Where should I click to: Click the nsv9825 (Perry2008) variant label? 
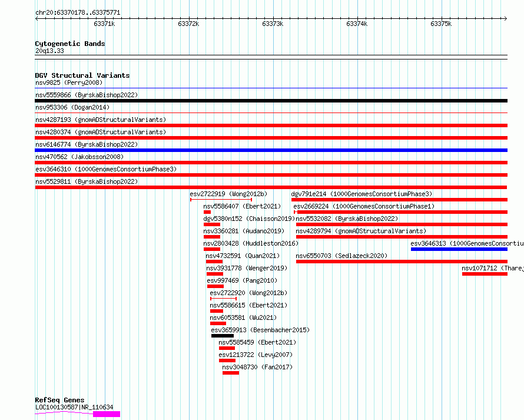pos(69,82)
